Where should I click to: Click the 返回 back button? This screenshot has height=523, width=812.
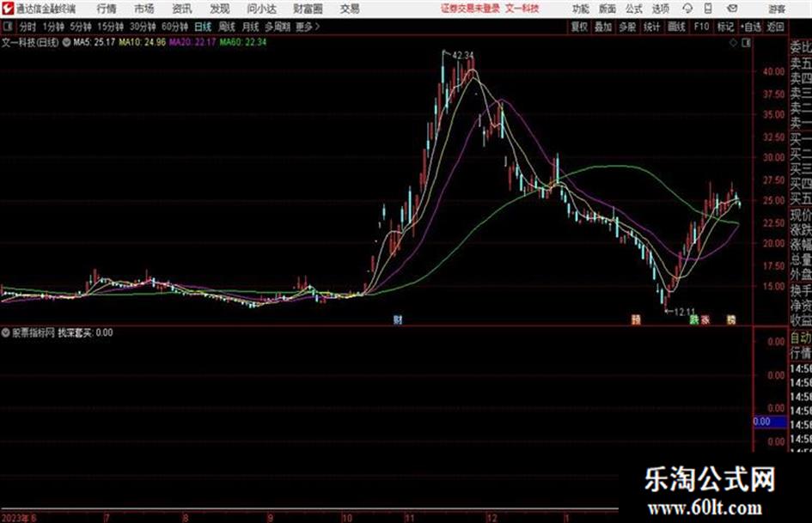(775, 27)
